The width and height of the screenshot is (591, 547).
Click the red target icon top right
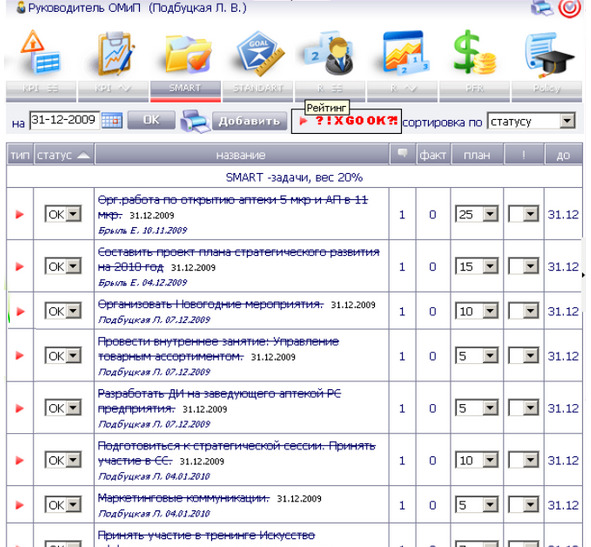tap(569, 8)
